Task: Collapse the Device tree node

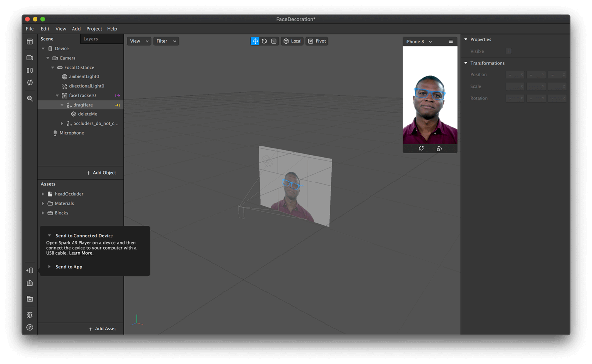Action: [43, 49]
